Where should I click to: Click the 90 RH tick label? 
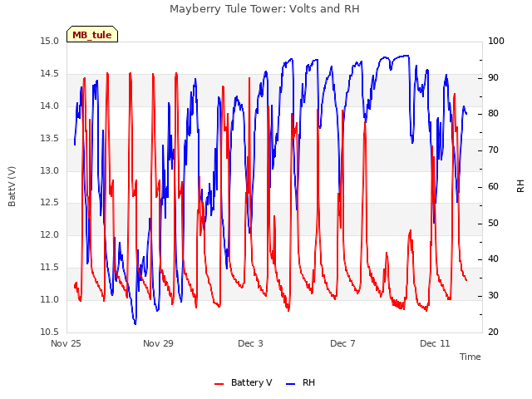point(493,77)
